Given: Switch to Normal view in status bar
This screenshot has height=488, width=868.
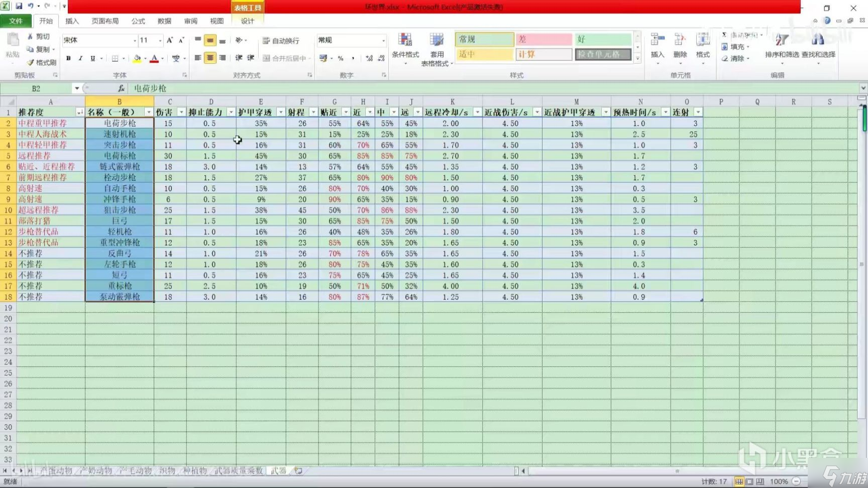Looking at the screenshot, I should click(x=739, y=481).
